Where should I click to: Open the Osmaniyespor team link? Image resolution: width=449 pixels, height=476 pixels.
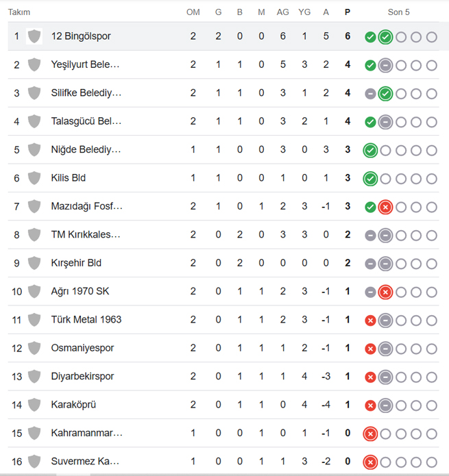click(82, 348)
